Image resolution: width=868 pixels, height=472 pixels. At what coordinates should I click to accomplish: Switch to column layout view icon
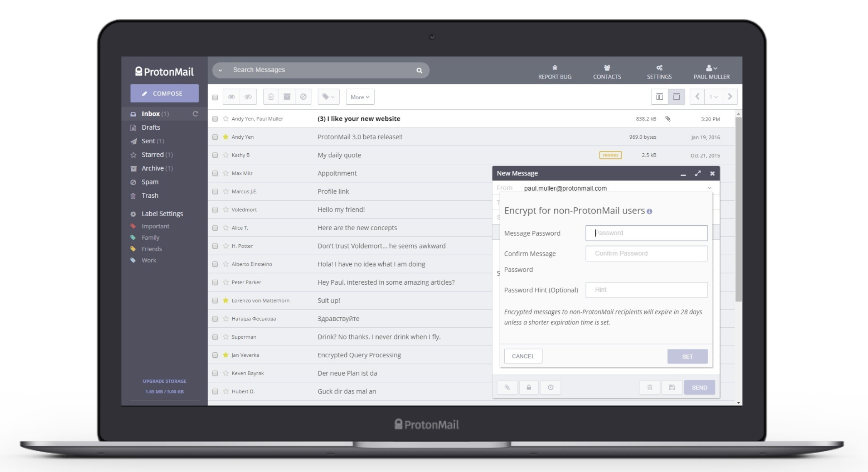point(659,97)
